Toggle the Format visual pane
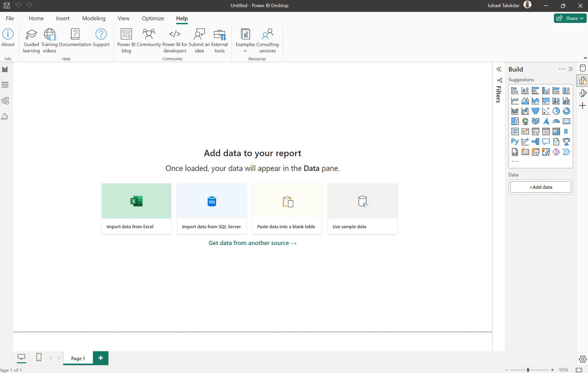Viewport: 588px width, 373px height. click(x=583, y=93)
